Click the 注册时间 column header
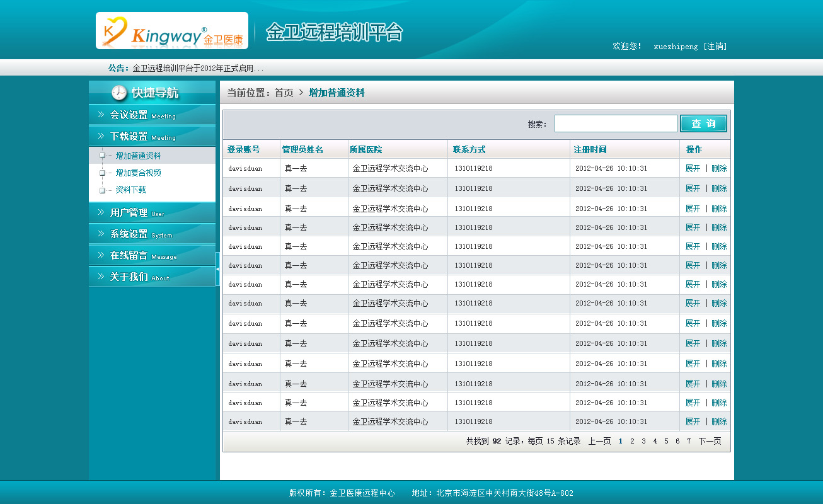 coord(590,149)
